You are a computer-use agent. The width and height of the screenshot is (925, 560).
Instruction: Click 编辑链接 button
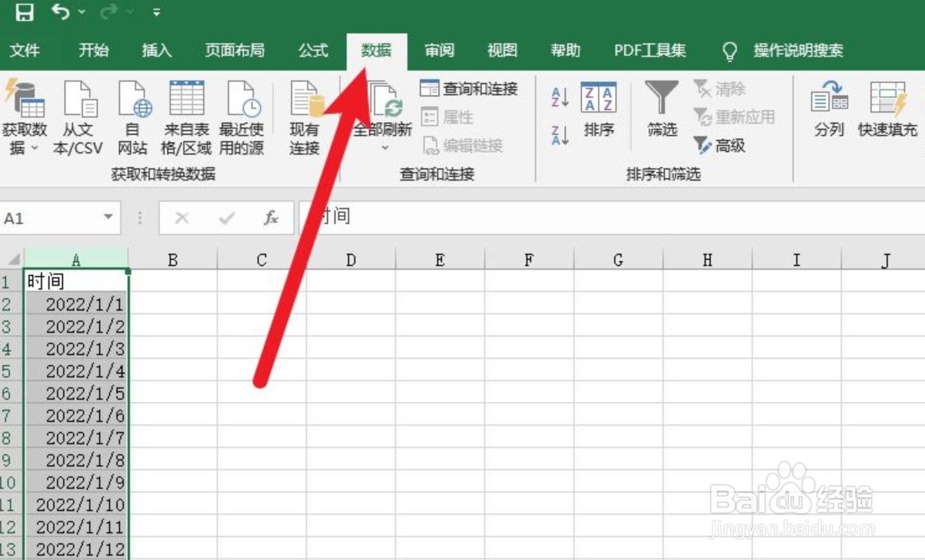point(462,145)
